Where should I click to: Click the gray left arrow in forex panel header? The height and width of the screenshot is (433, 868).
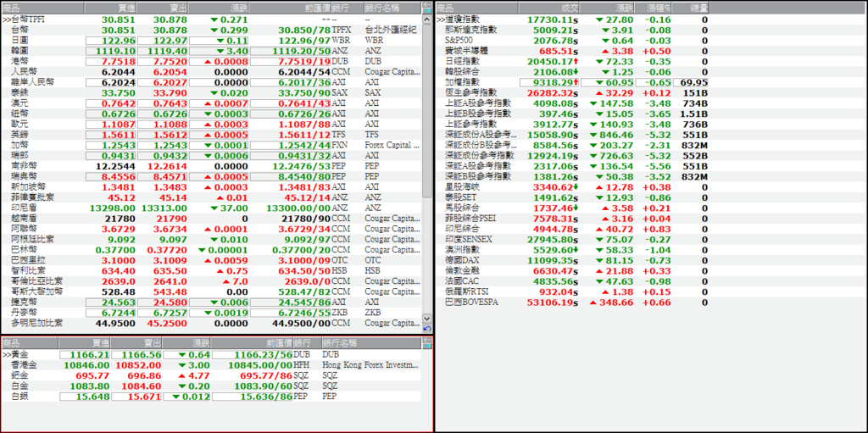pos(427,4)
